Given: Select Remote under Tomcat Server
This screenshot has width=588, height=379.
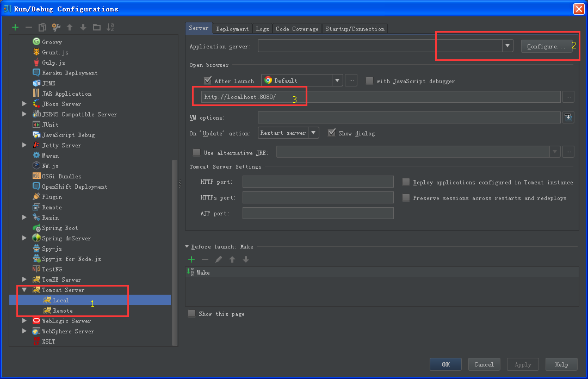Looking at the screenshot, I should pyautogui.click(x=62, y=311).
